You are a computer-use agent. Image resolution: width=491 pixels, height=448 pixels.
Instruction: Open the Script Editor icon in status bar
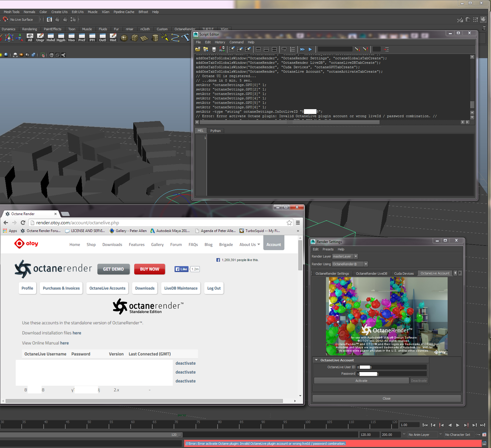[x=484, y=444]
